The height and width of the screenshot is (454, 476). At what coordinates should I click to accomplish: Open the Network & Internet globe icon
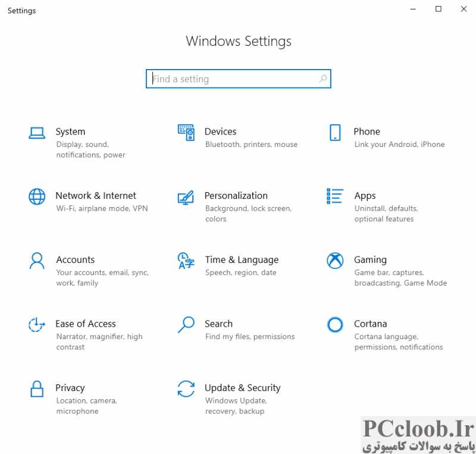(37, 196)
